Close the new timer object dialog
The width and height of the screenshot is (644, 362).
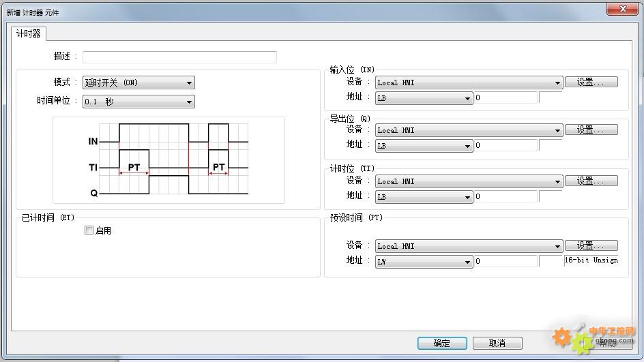click(x=621, y=8)
